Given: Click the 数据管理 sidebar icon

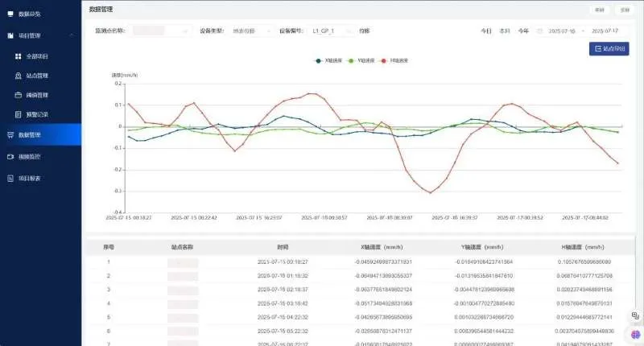Looking at the screenshot, I should click(10, 135).
